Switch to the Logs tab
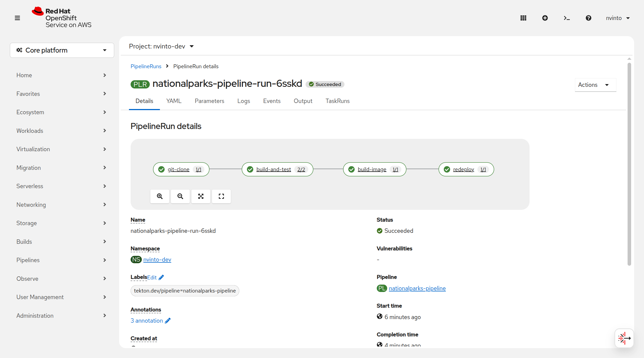The height and width of the screenshot is (358, 644). pyautogui.click(x=244, y=101)
